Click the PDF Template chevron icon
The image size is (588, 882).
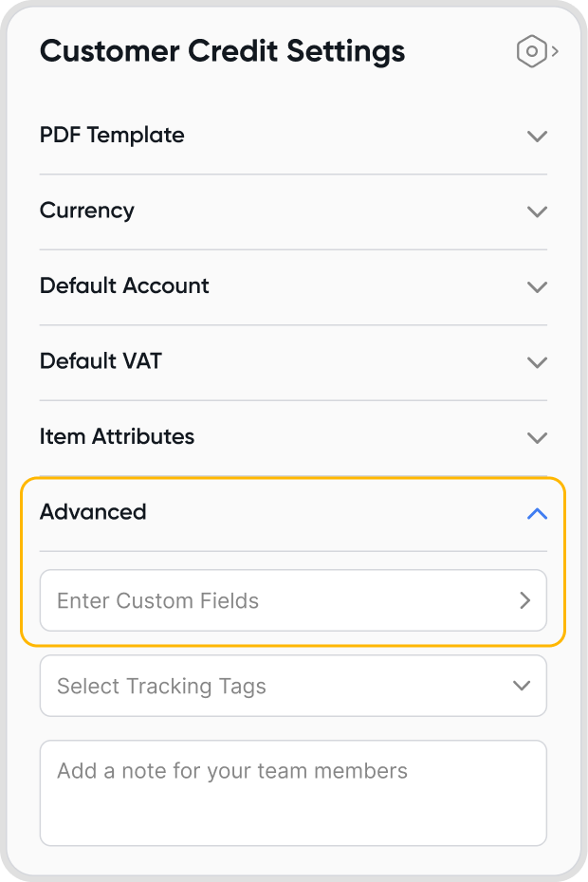(x=537, y=136)
